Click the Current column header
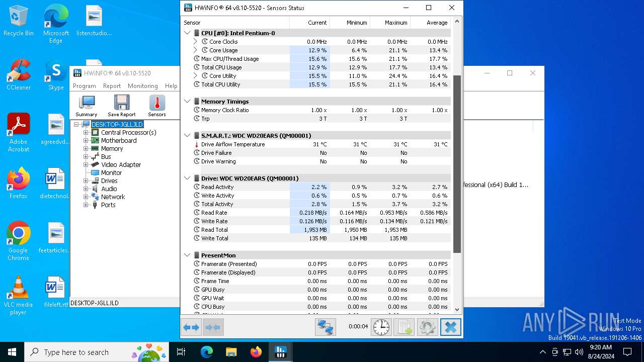The image size is (644, 362). point(309,23)
